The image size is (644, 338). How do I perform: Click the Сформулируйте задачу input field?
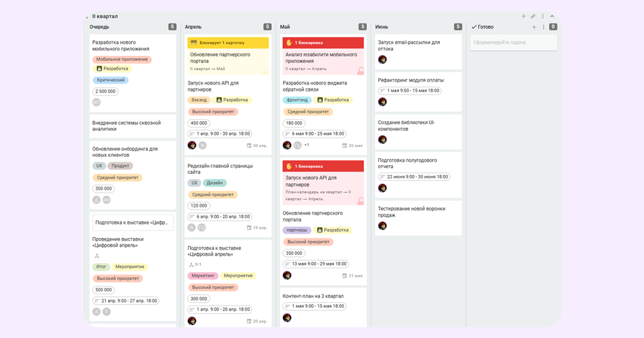[513, 42]
